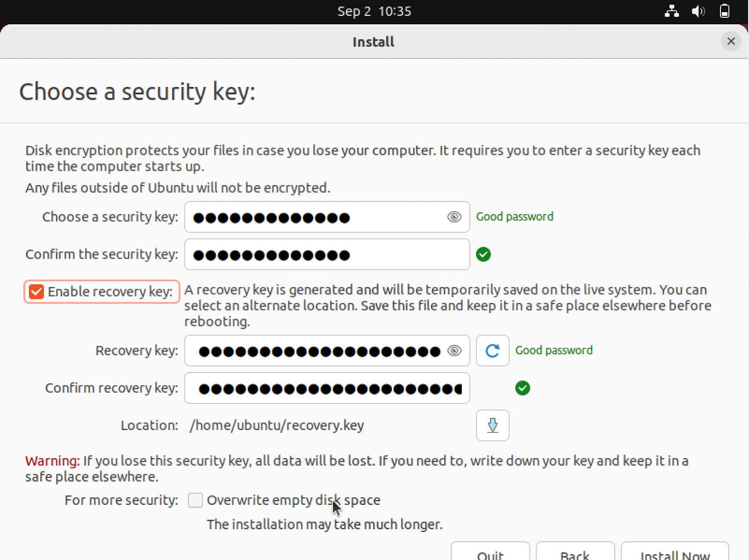Show the security key characters
749x560 pixels.
pyautogui.click(x=454, y=217)
